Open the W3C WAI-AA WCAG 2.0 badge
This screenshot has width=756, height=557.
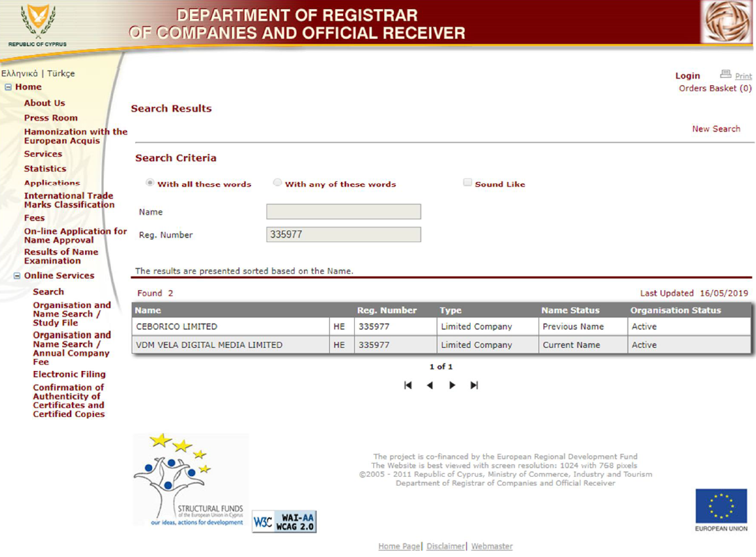coord(284,521)
